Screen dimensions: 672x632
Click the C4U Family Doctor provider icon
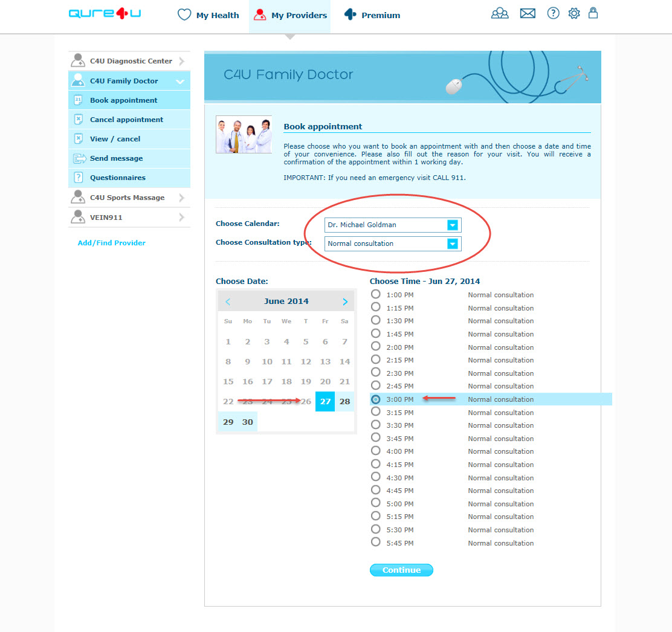[x=78, y=80]
